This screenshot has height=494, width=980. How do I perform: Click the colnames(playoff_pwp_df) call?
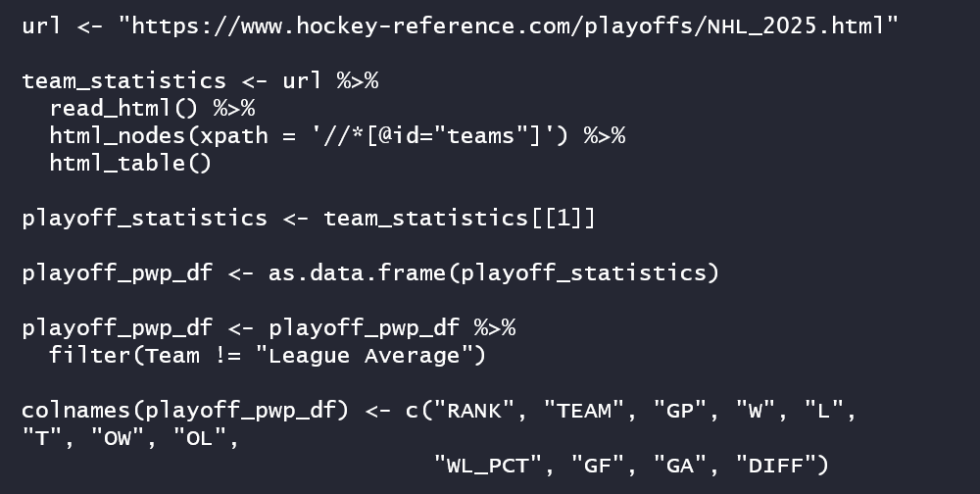click(185, 411)
